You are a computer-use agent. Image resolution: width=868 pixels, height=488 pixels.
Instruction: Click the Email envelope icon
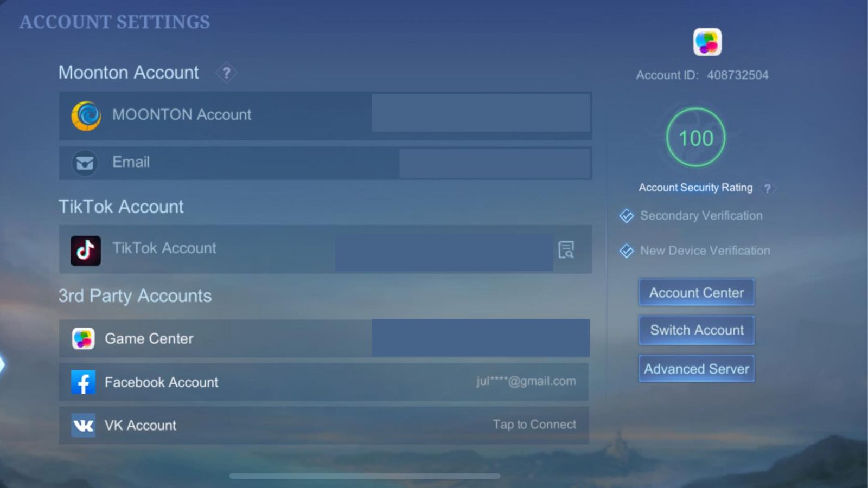(x=85, y=163)
